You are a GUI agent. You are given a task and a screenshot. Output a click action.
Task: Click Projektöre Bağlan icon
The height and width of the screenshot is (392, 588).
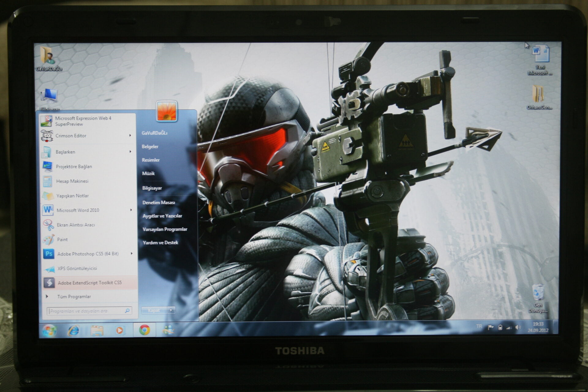(47, 167)
